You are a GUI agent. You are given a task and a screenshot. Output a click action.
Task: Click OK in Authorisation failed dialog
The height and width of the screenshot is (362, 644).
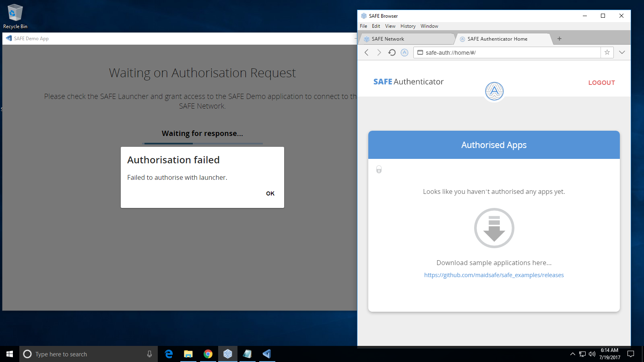[270, 193]
